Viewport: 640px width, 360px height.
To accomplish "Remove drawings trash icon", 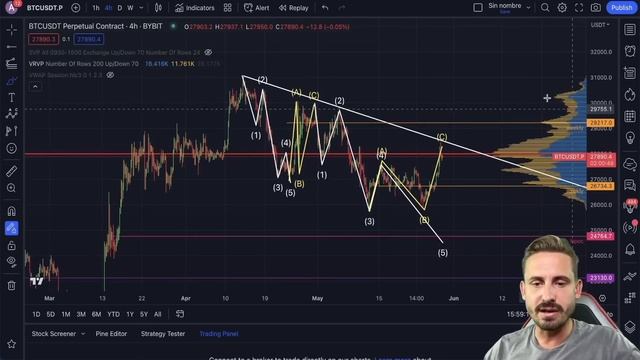I will 11,285.
